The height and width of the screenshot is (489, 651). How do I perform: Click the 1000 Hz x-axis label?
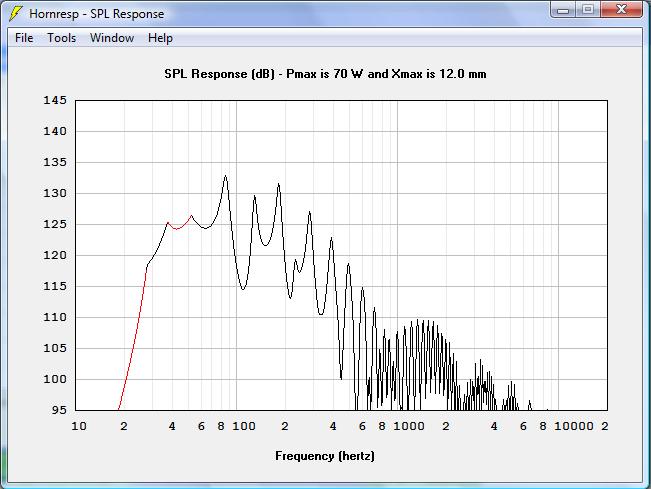pyautogui.click(x=409, y=426)
